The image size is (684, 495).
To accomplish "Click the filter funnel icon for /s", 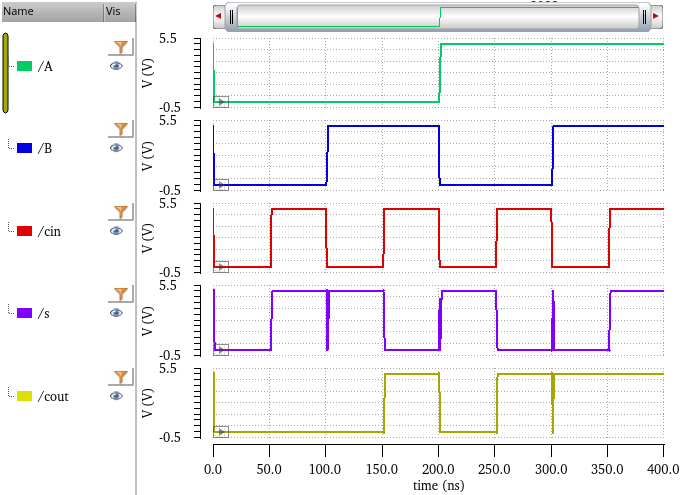I will pos(121,294).
